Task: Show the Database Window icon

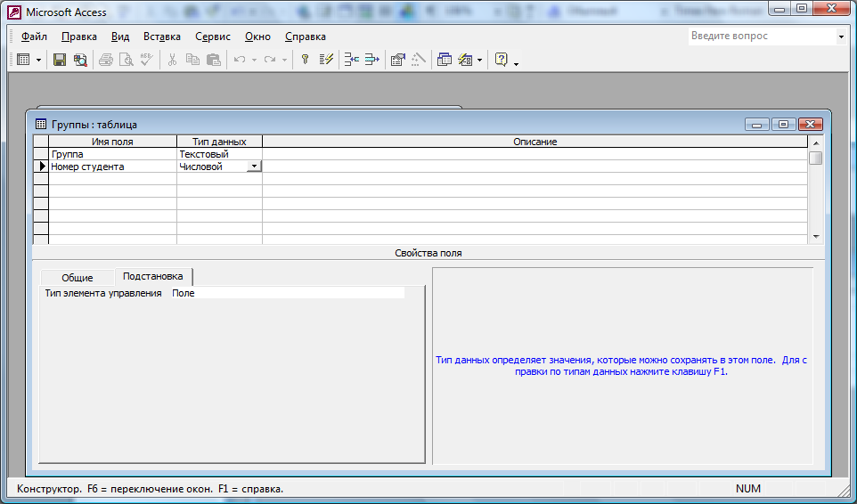Action: coord(445,60)
